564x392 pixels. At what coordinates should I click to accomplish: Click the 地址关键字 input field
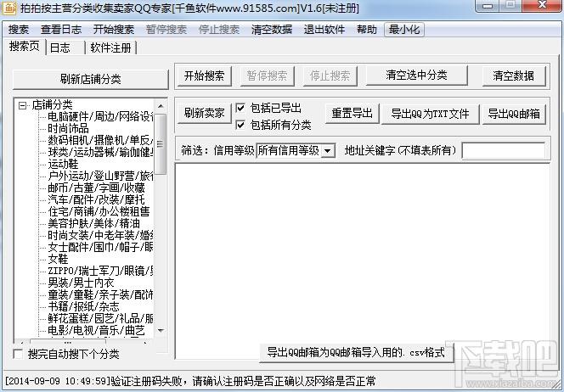pos(503,150)
